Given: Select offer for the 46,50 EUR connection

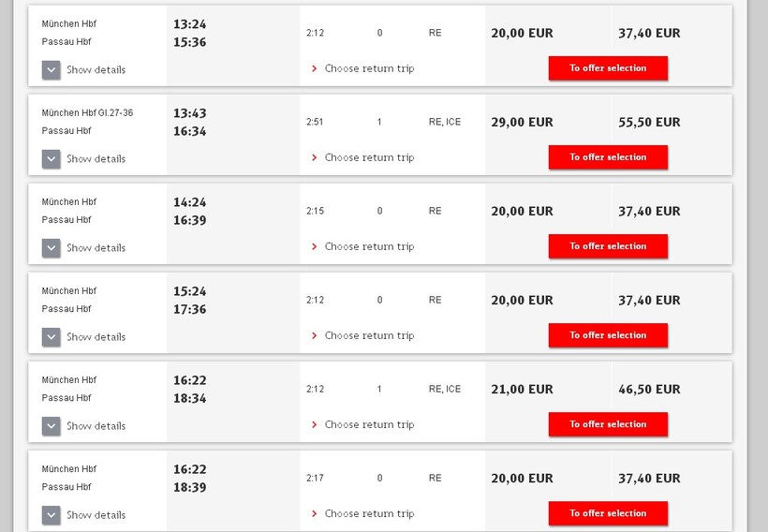Looking at the screenshot, I should click(608, 424).
